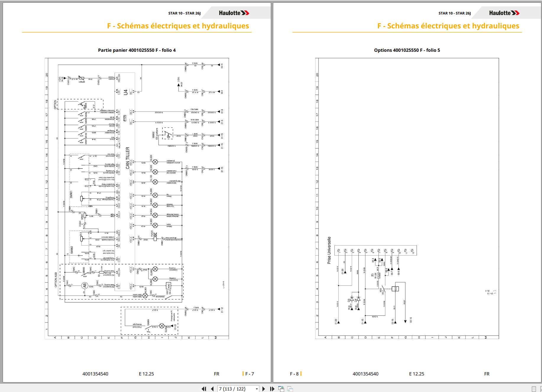Go to the previous page
This screenshot has width=542, height=392.
click(212, 389)
